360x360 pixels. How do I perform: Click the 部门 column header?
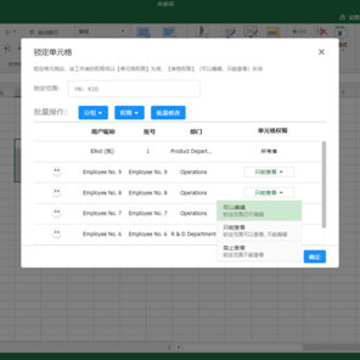click(x=196, y=132)
